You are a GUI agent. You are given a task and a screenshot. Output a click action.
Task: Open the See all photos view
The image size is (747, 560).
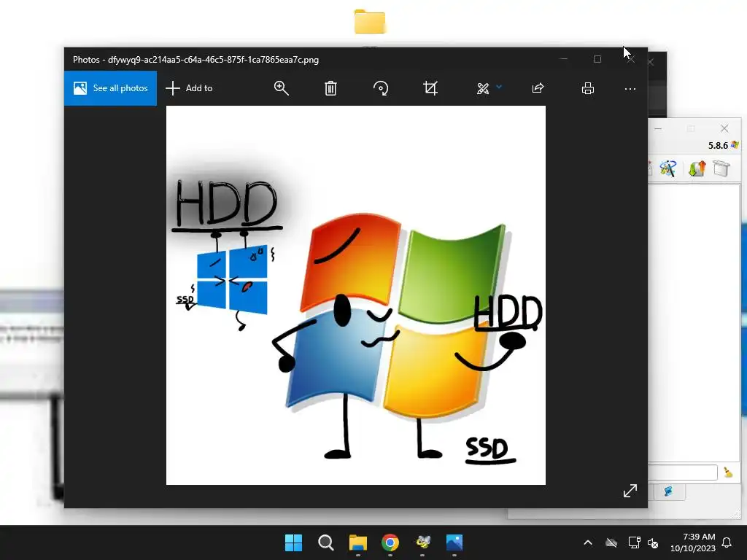[x=111, y=88]
